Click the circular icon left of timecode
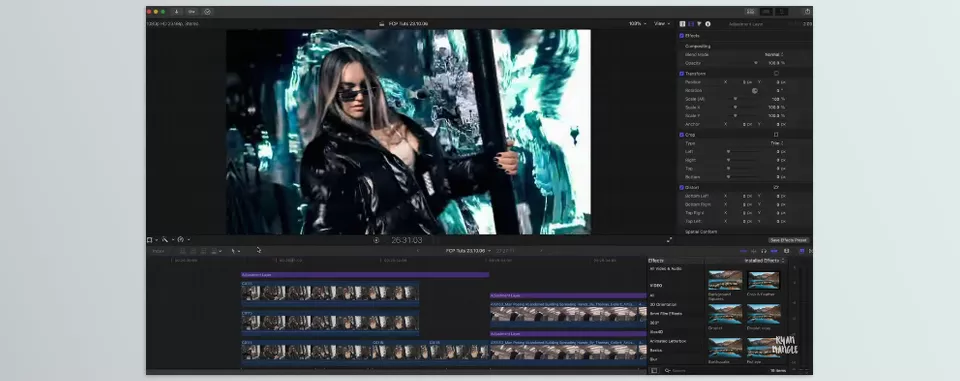The height and width of the screenshot is (381, 960). pyautogui.click(x=376, y=241)
